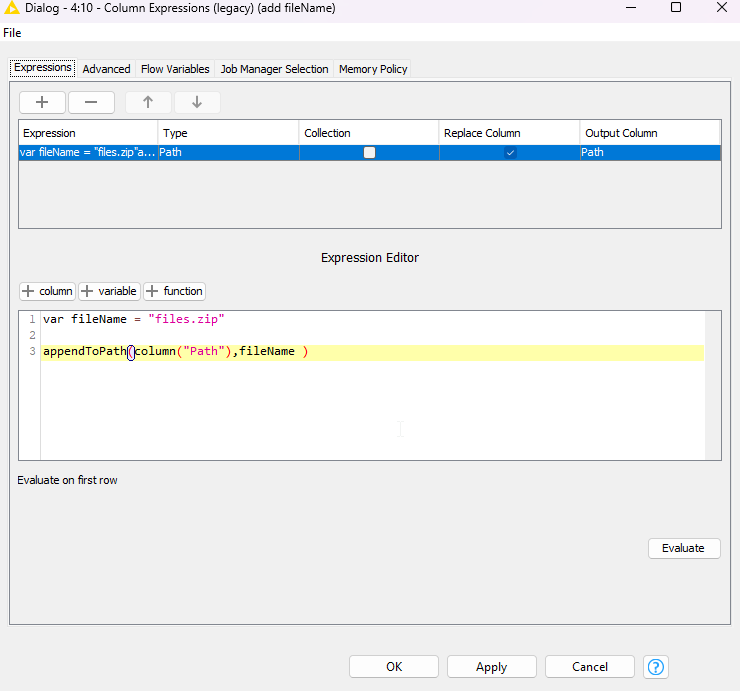
Task: Open help with the question mark icon
Action: [x=656, y=667]
